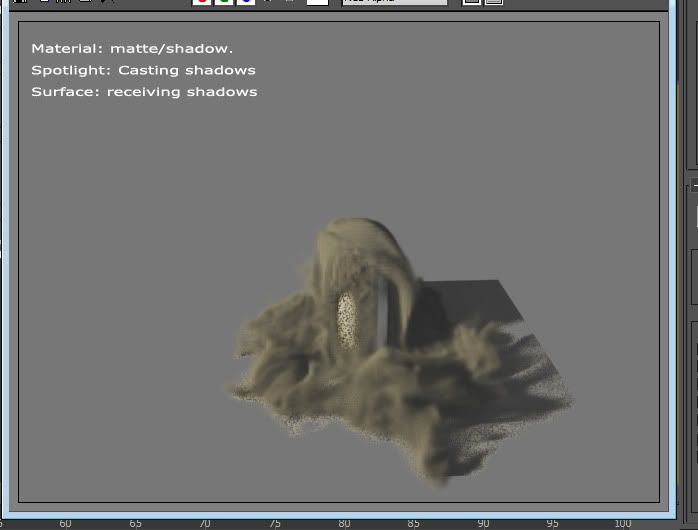
Task: Click the Toggle UI Overlays icon
Action: [470, 3]
